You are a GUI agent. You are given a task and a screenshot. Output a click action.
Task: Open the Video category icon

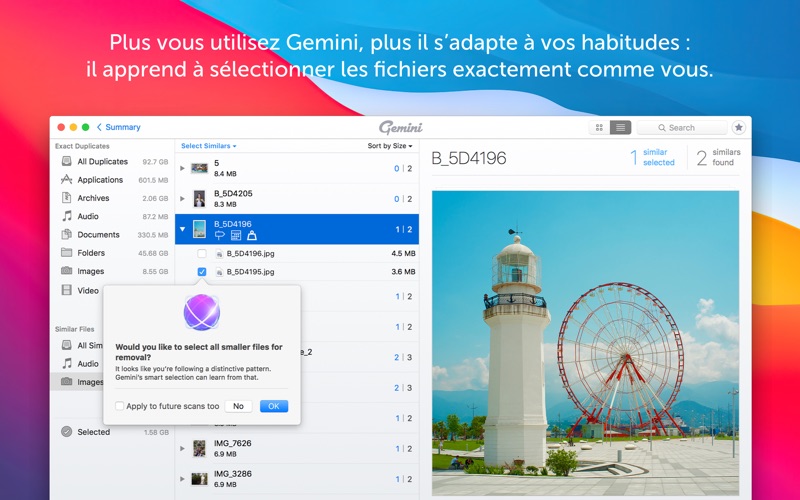(x=66, y=290)
